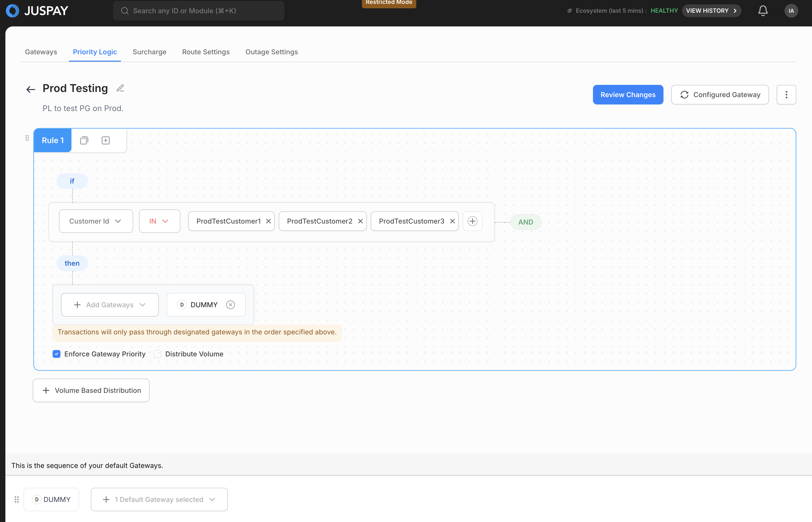Remove the DUMMY gateway from the rule
This screenshot has width=812, height=522.
(231, 305)
